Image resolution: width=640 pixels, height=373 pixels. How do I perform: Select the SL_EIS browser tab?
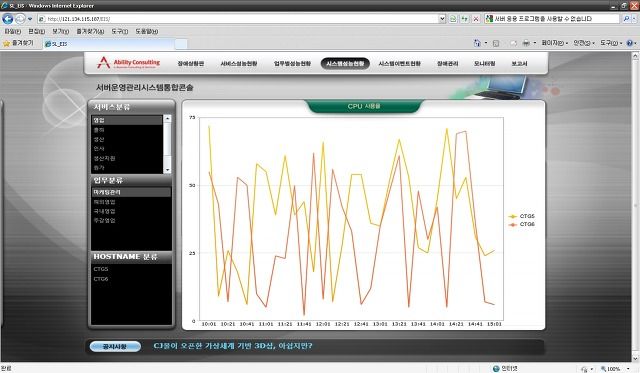coord(109,44)
